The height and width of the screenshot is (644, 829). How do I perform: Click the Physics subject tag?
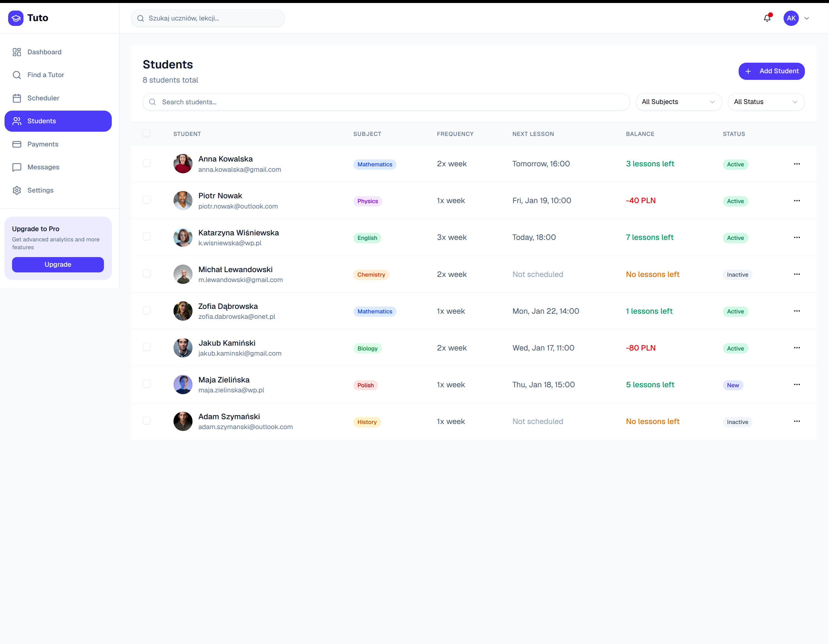pyautogui.click(x=368, y=201)
